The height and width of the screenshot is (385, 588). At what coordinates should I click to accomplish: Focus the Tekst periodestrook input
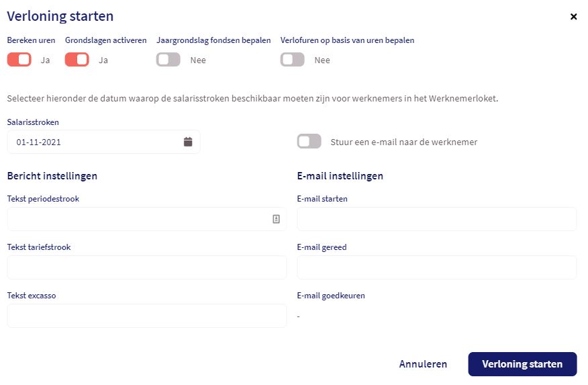pyautogui.click(x=134, y=219)
